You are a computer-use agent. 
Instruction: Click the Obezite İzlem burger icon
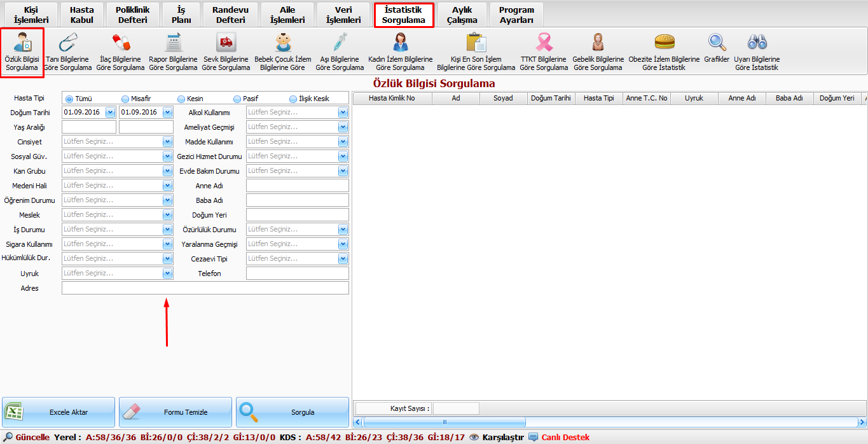(x=664, y=43)
